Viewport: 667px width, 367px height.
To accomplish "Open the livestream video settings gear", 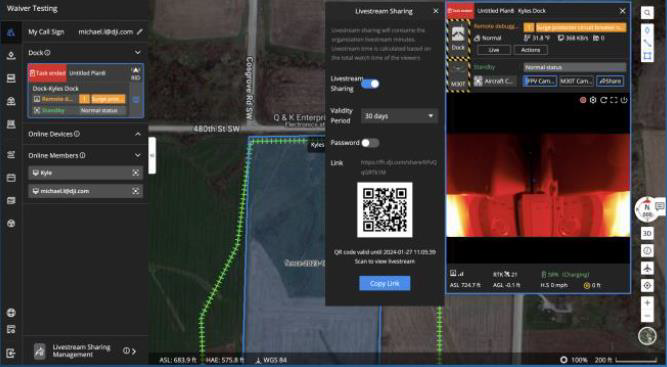I will [x=593, y=100].
